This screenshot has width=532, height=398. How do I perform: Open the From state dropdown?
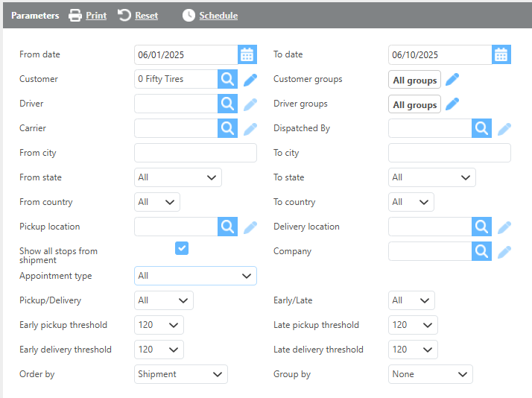178,177
